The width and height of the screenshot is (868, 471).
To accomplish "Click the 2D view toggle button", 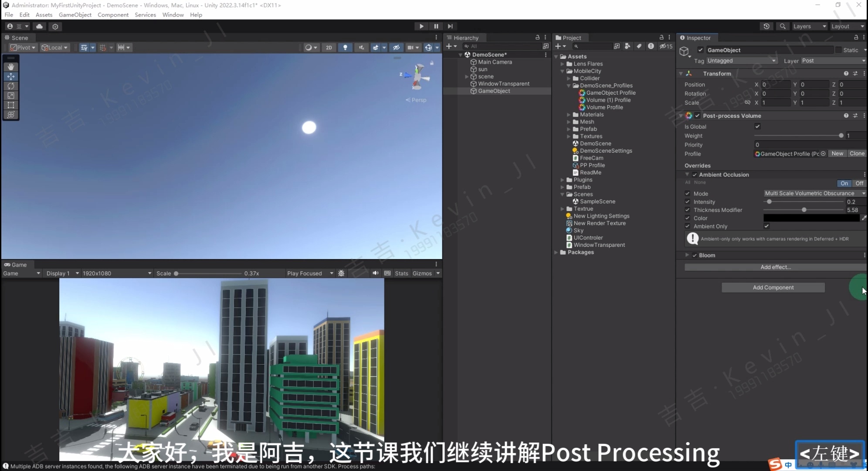I will (x=329, y=48).
